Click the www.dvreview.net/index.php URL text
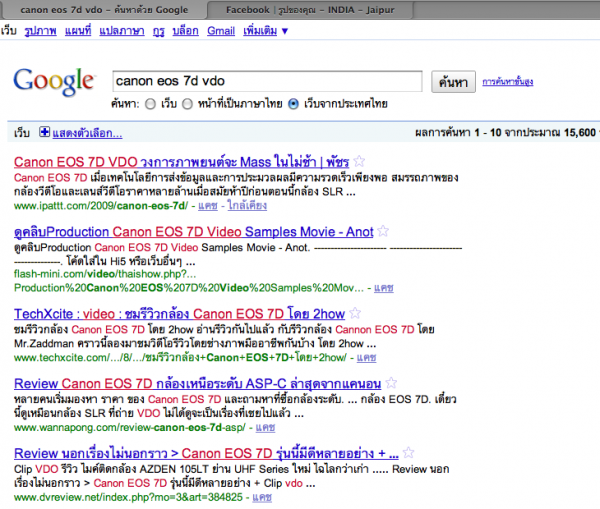600x509 pixels. coord(128,497)
